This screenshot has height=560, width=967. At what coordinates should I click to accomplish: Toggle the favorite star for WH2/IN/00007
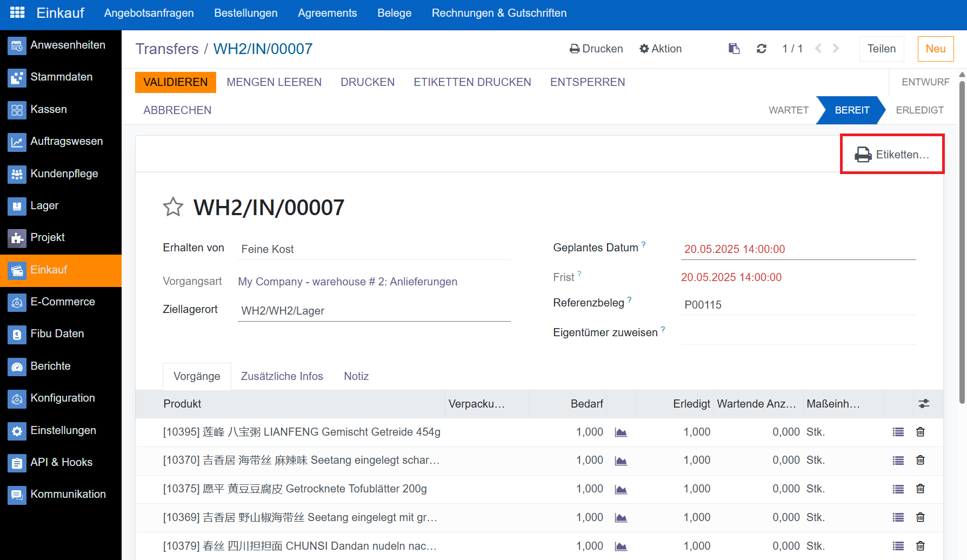click(173, 207)
